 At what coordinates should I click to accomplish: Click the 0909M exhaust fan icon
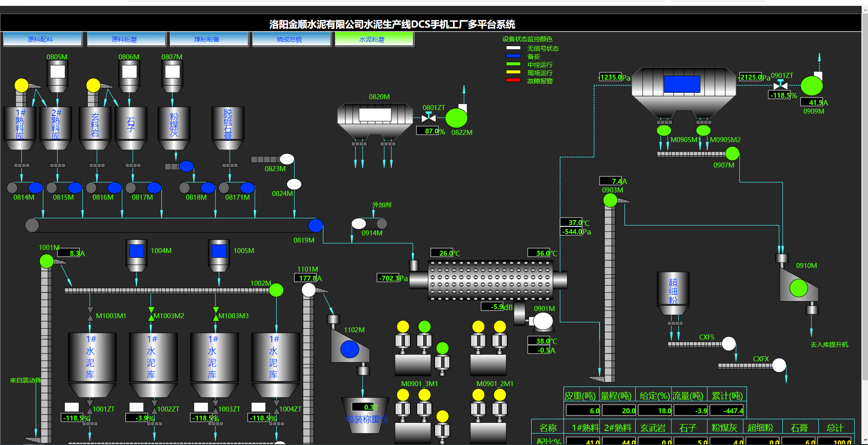pos(811,86)
